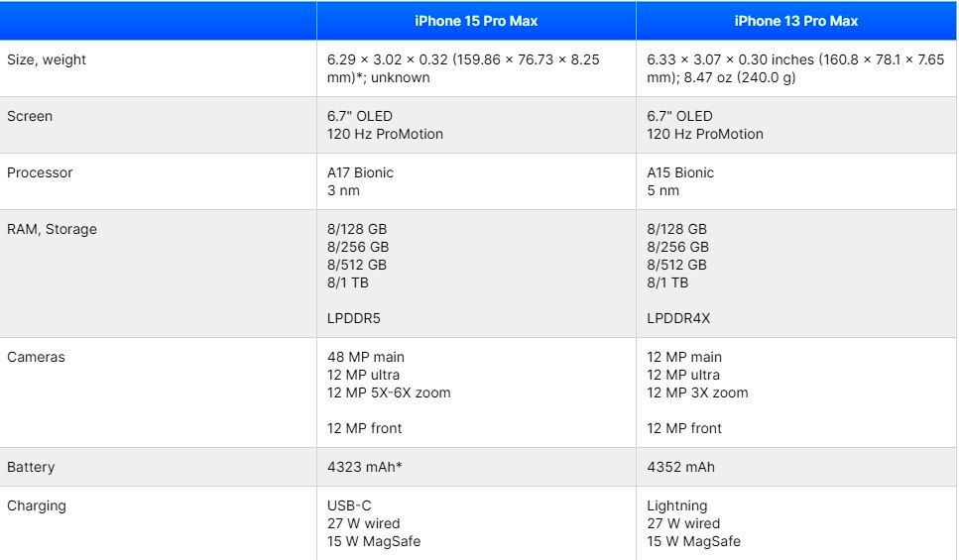Click the "RAM, Storage" row label

[53, 229]
